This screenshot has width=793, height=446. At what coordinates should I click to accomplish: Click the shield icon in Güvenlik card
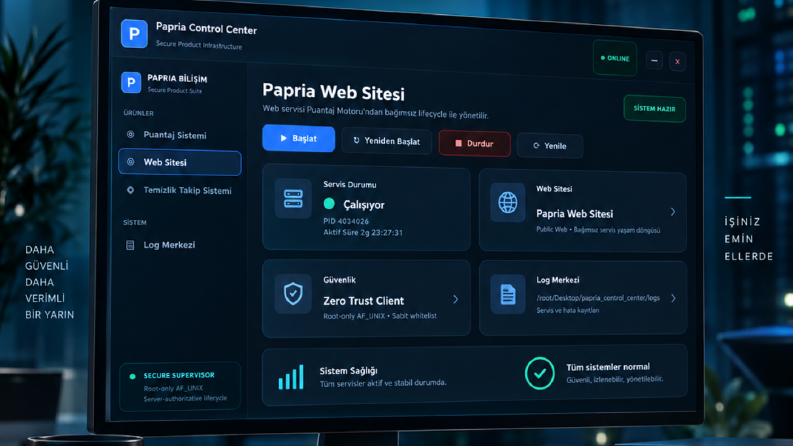point(293,293)
